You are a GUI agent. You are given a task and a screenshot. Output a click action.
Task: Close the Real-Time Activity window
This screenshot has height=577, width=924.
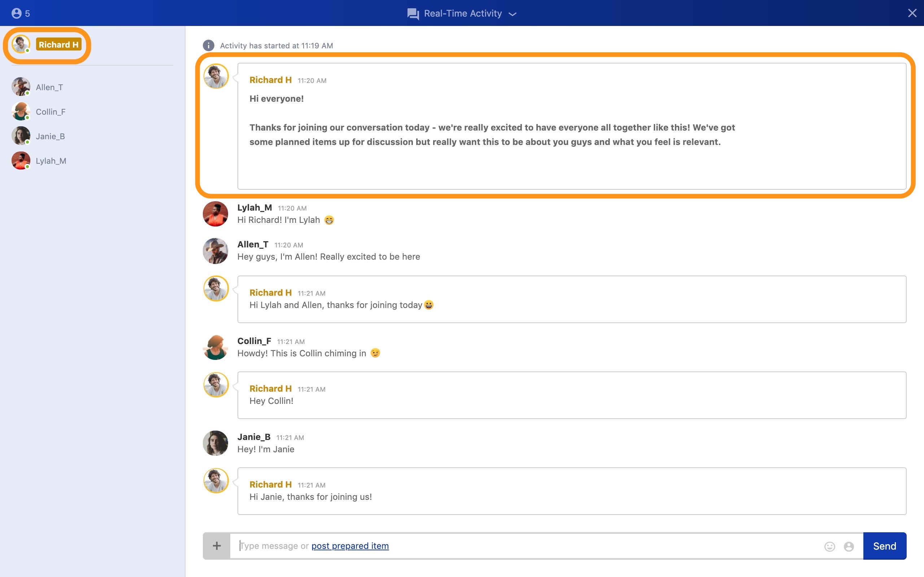[x=912, y=13]
